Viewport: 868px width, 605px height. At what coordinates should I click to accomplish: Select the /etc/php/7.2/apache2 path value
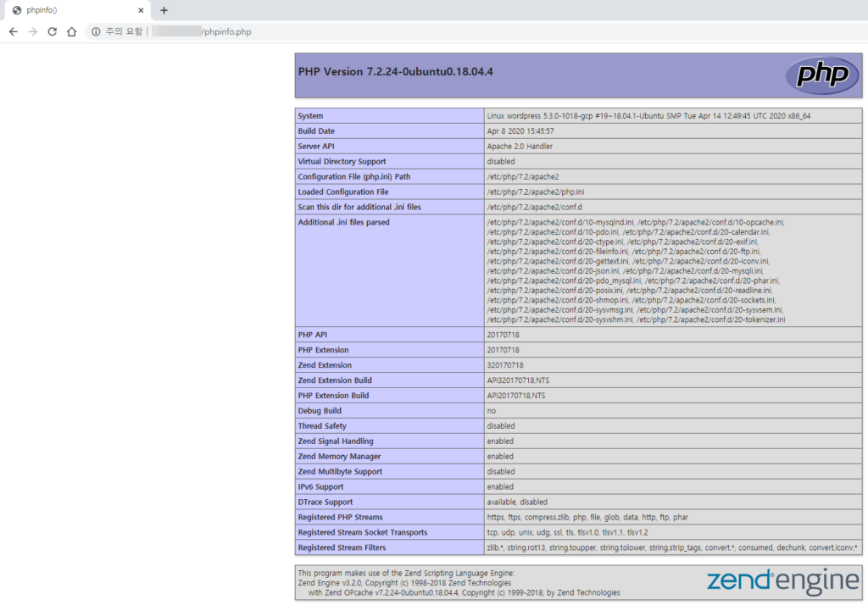coord(522,176)
